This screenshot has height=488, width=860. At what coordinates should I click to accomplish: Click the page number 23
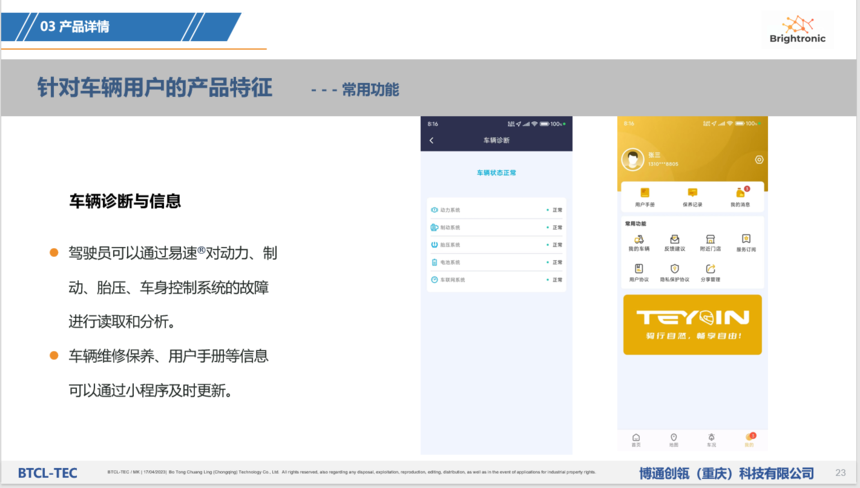(841, 473)
